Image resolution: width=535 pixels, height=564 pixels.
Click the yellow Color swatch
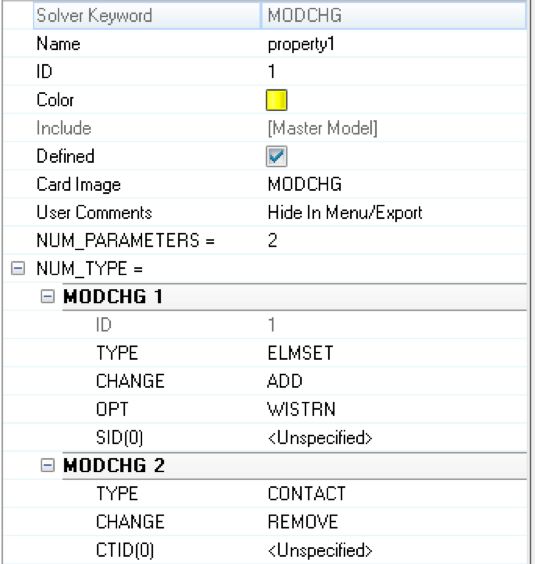point(276,100)
